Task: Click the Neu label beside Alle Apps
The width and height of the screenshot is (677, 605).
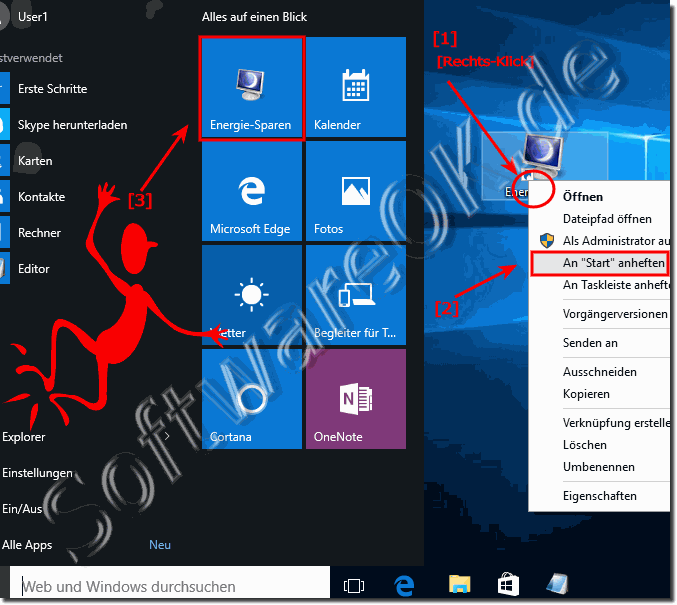Action: tap(160, 545)
